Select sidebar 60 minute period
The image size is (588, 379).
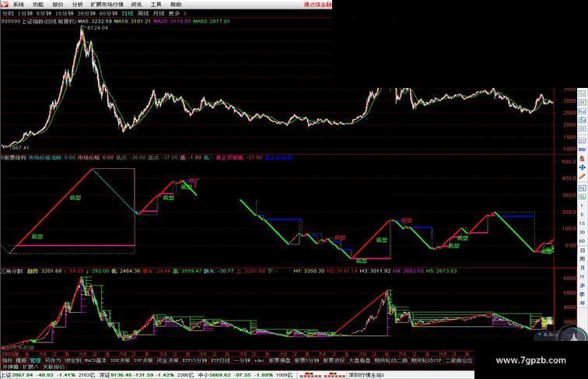(582, 241)
